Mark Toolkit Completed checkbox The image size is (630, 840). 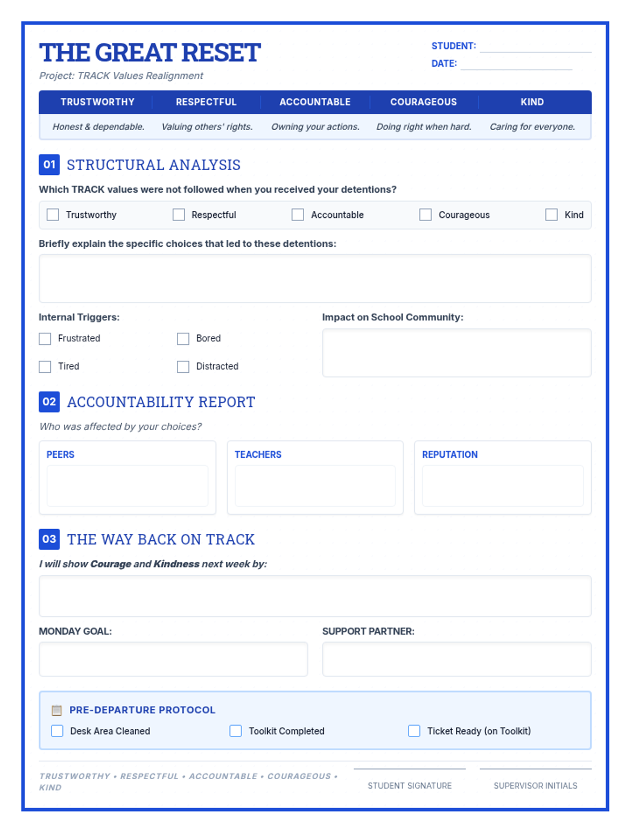tap(236, 731)
